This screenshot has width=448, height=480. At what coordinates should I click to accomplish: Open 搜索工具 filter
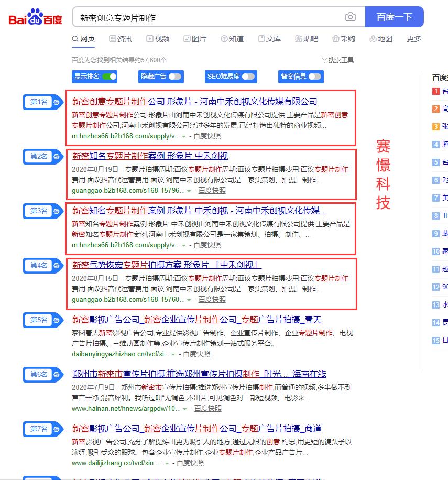tap(338, 60)
